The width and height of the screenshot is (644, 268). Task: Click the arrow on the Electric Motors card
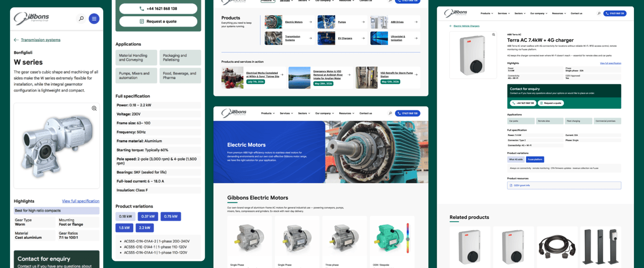(x=310, y=22)
